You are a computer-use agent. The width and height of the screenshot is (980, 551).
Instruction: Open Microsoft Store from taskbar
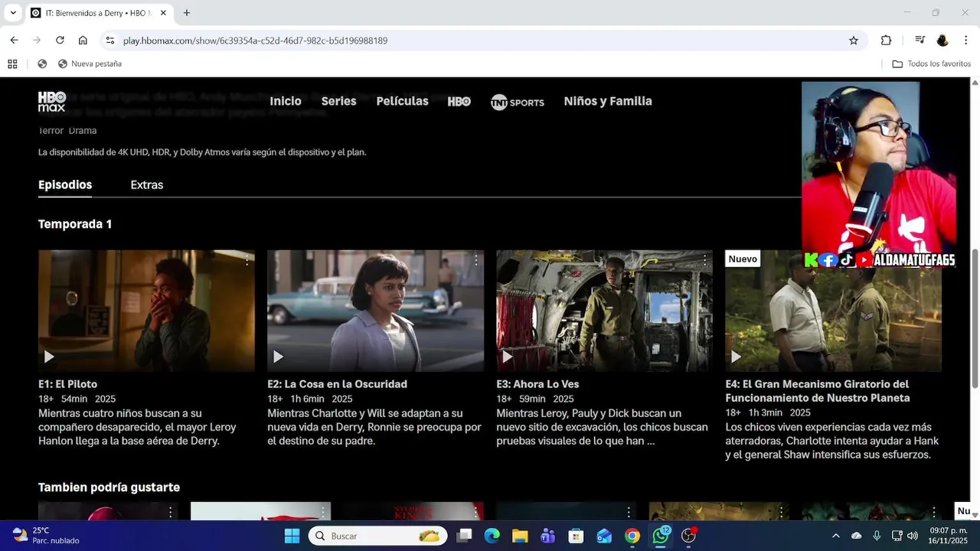(x=577, y=536)
